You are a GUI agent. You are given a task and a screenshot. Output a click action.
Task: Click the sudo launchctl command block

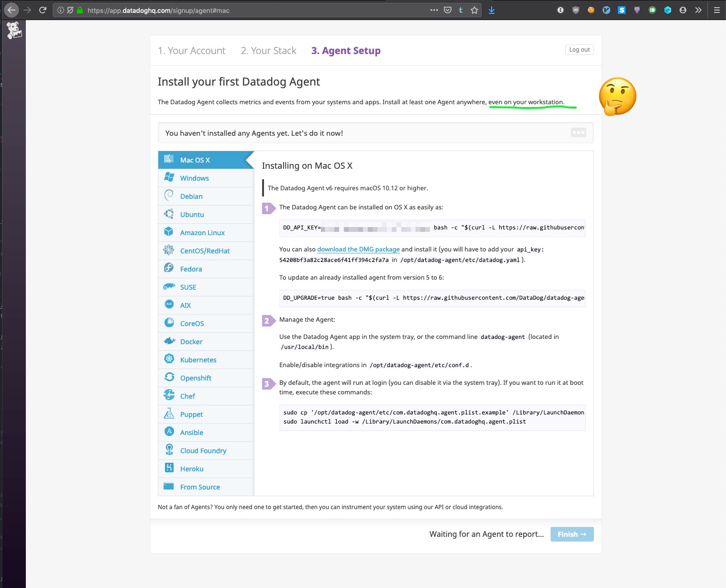[432, 417]
